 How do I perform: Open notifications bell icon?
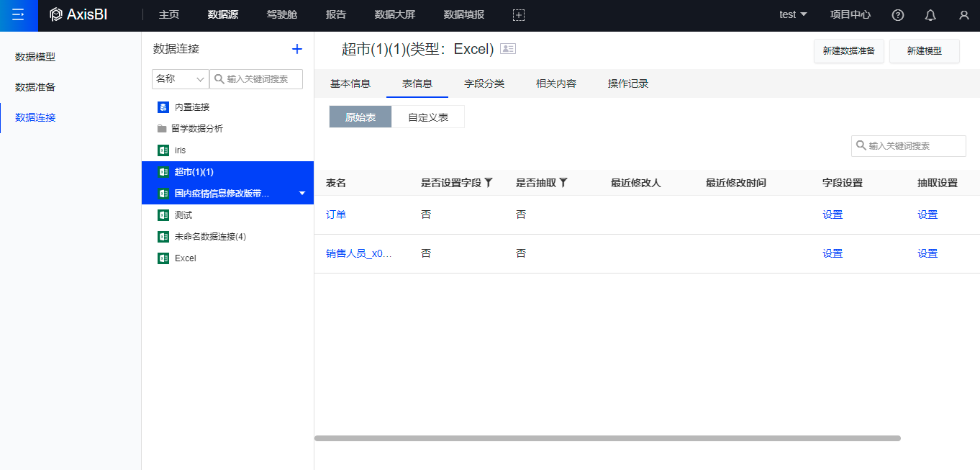click(930, 15)
